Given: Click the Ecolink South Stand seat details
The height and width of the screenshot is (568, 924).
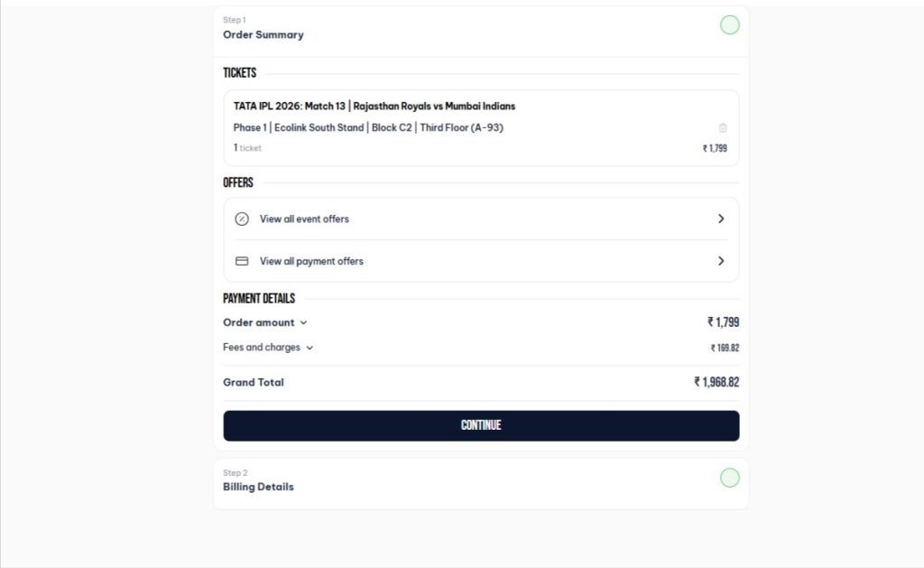Looking at the screenshot, I should click(x=368, y=128).
